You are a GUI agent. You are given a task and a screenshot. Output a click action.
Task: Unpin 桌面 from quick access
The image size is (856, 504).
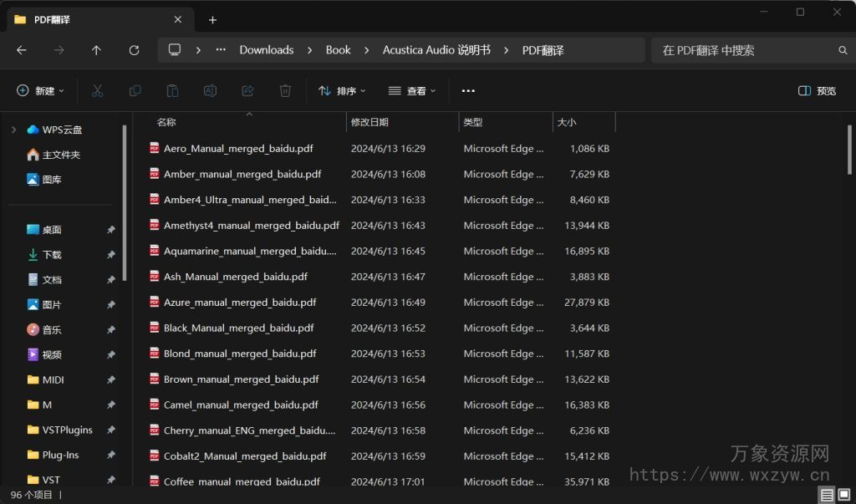[x=110, y=229]
